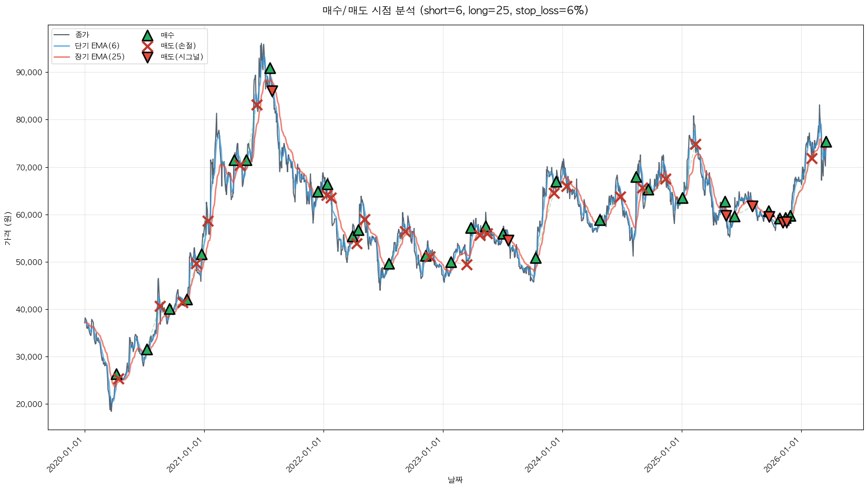Click the 90,000 y-axis tick label

(x=29, y=73)
